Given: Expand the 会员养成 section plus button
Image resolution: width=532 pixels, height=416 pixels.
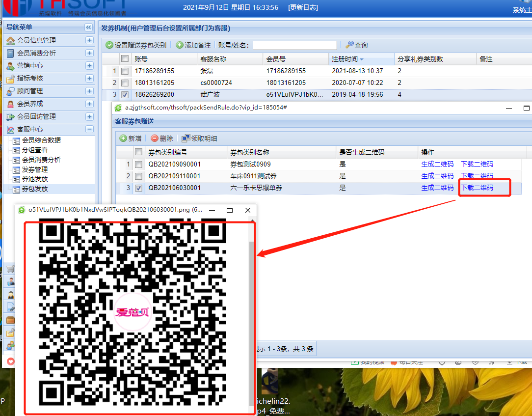Looking at the screenshot, I should (89, 104).
